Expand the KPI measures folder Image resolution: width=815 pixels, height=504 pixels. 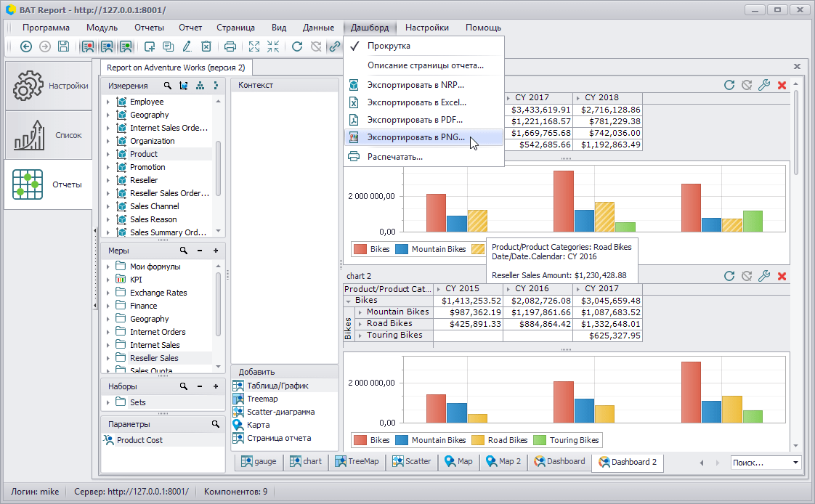(108, 280)
